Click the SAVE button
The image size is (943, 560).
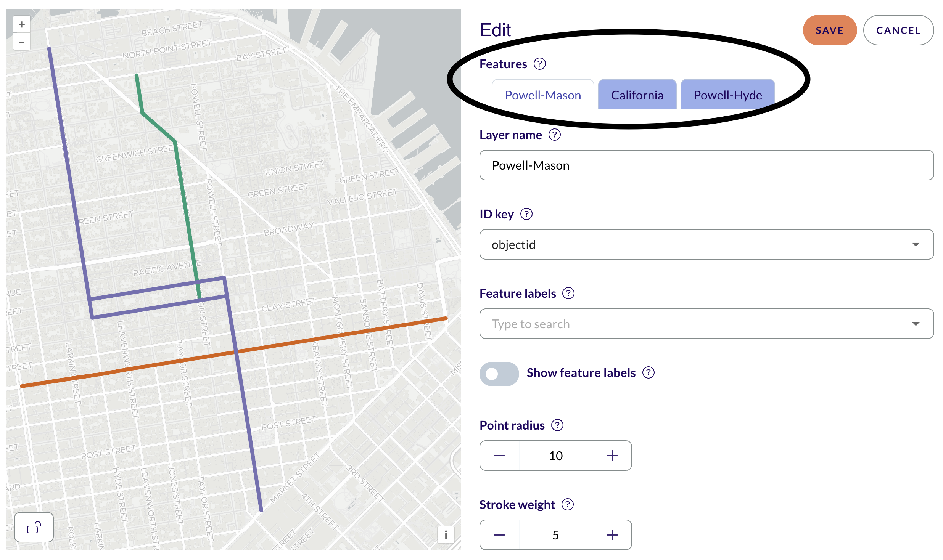coord(830,30)
